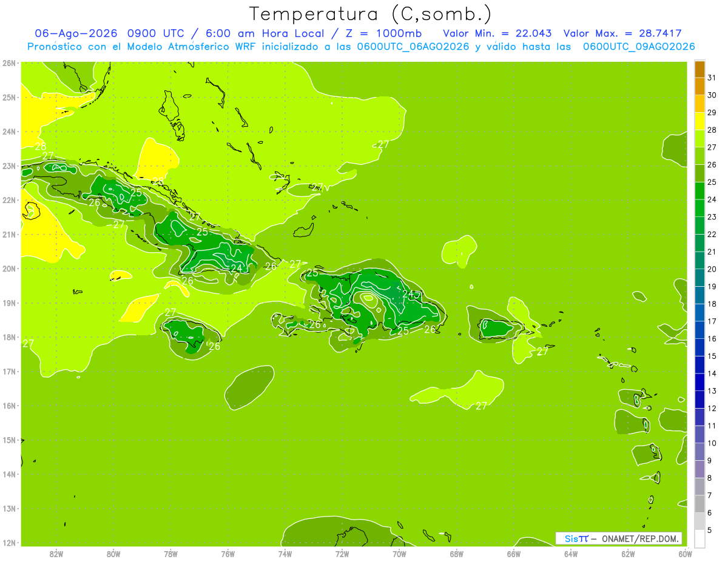The width and height of the screenshot is (728, 562).
Task: Select the 20N latitude label
Action: point(8,269)
